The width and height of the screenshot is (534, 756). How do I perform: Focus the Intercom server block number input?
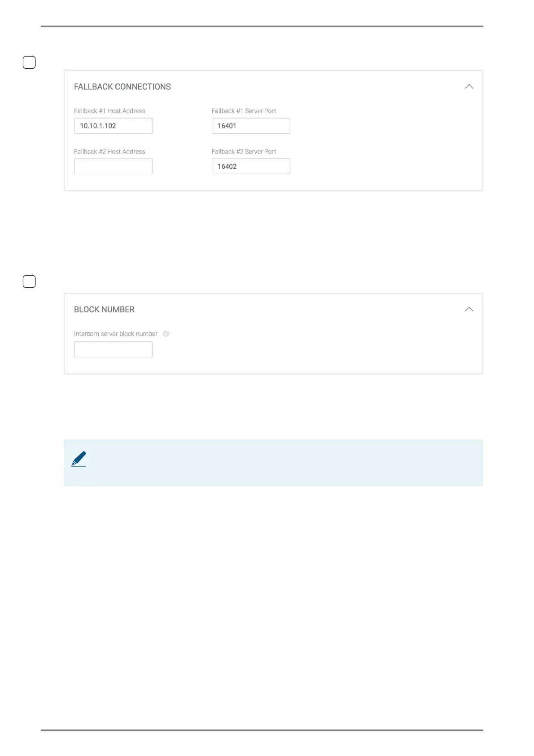tap(113, 349)
